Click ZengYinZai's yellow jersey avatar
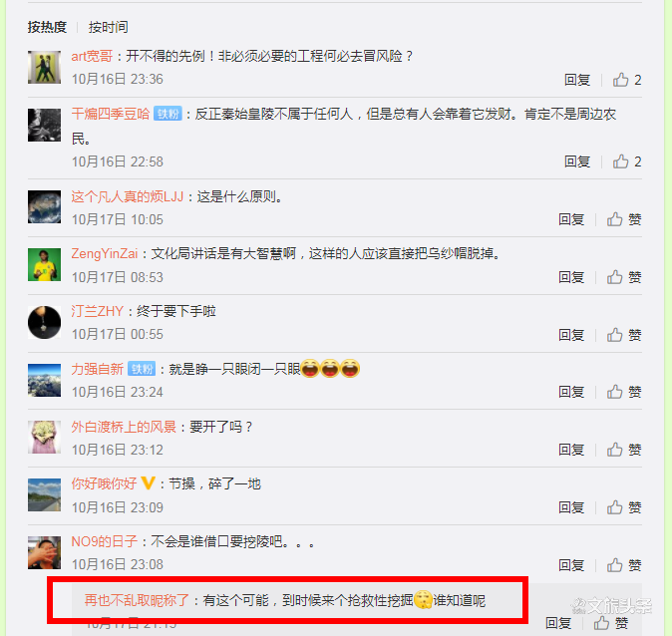 [44, 265]
